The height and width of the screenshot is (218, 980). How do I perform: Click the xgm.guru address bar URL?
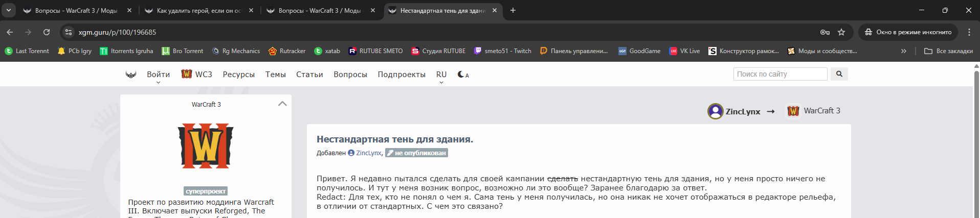click(117, 32)
